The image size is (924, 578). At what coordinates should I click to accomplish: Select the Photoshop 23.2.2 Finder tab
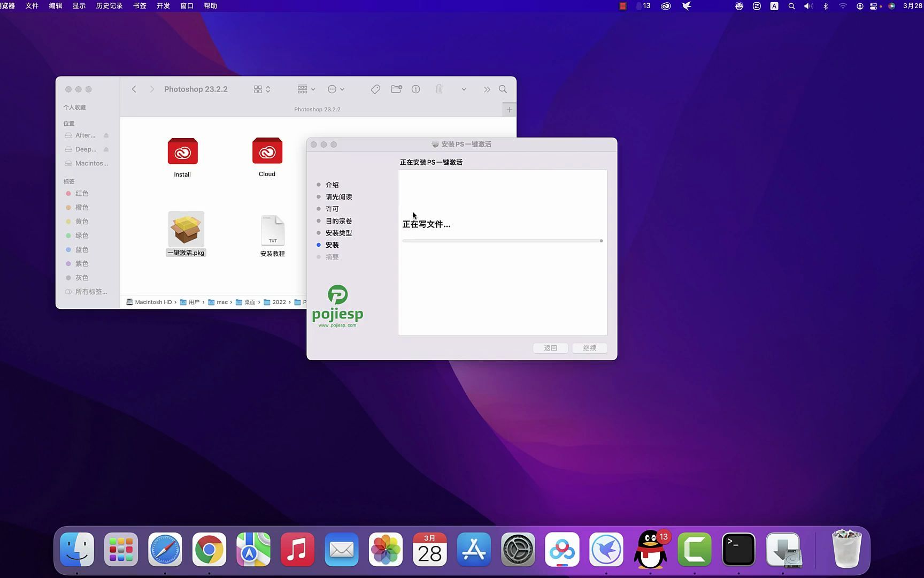pyautogui.click(x=317, y=110)
